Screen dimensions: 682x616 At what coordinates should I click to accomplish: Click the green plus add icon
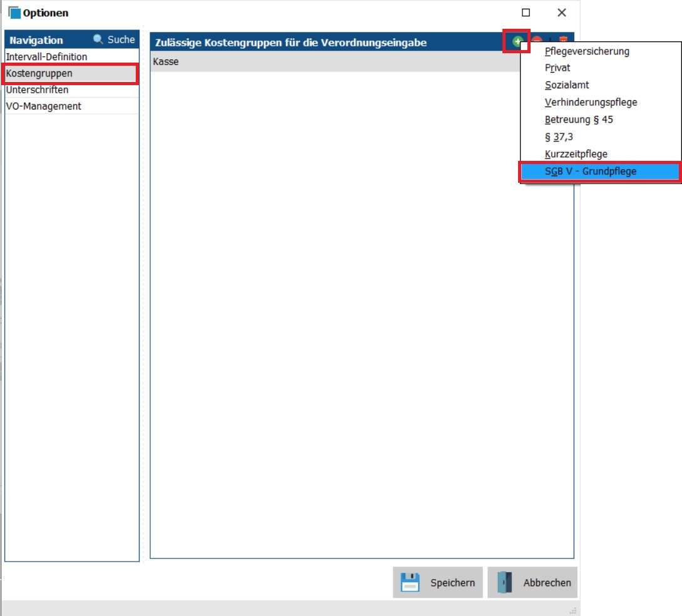517,42
